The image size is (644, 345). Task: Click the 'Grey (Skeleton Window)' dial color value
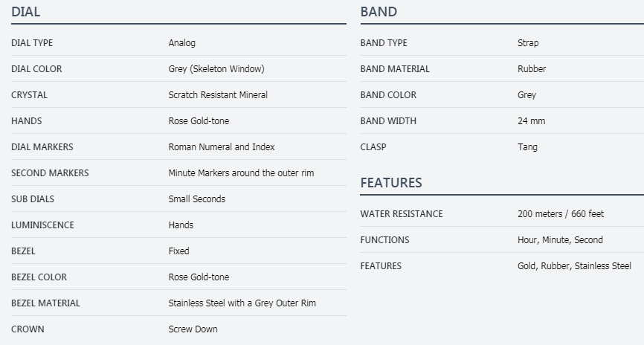(216, 69)
